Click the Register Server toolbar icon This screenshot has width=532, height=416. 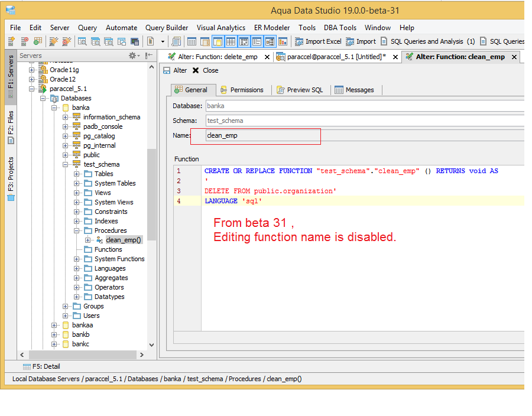(11, 41)
